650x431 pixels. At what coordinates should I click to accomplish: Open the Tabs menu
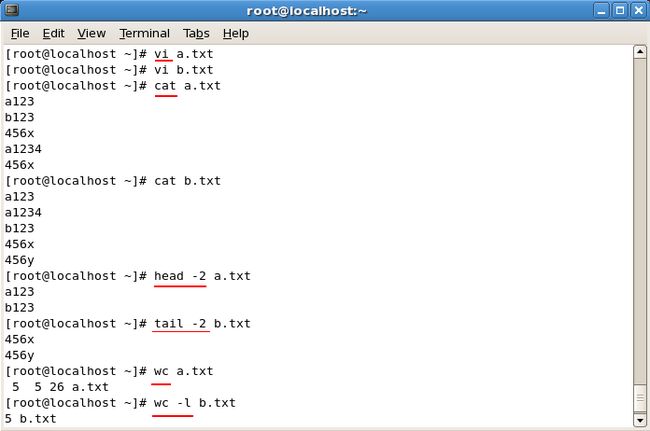pyautogui.click(x=196, y=33)
